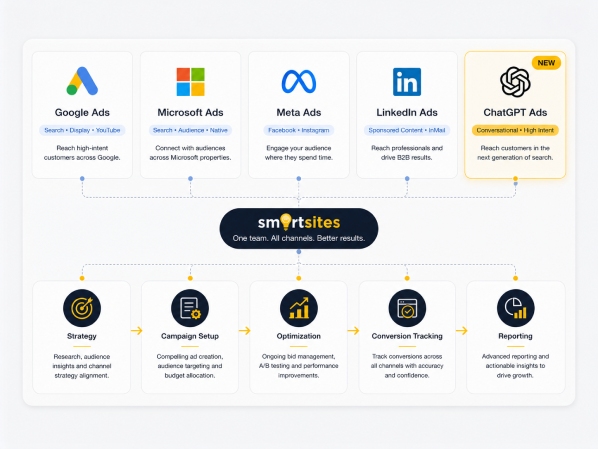Image resolution: width=598 pixels, height=449 pixels.
Task: Click the Facebook • Instagram tag
Action: point(299,130)
